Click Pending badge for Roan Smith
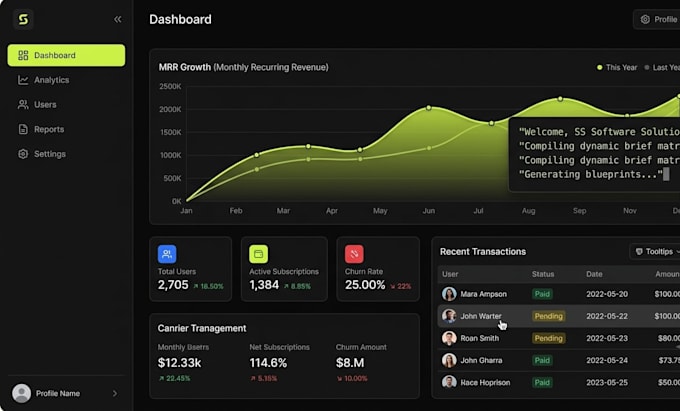The width and height of the screenshot is (680, 411). click(549, 338)
